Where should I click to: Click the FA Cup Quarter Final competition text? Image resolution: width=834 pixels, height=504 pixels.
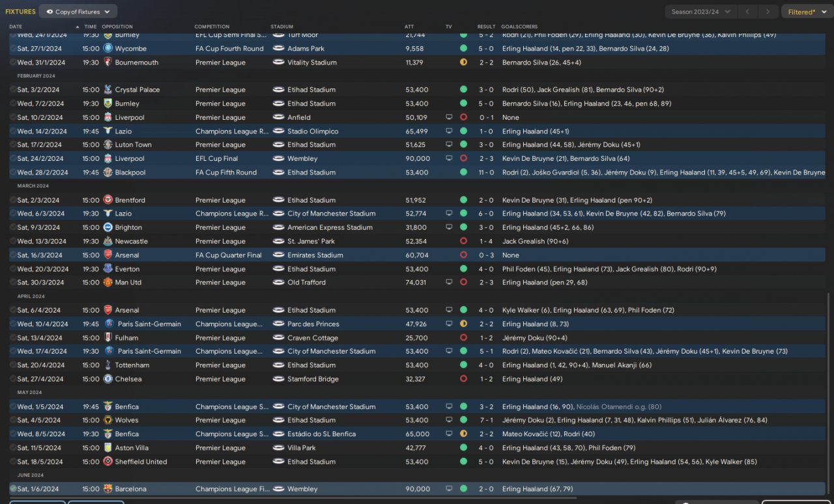229,255
